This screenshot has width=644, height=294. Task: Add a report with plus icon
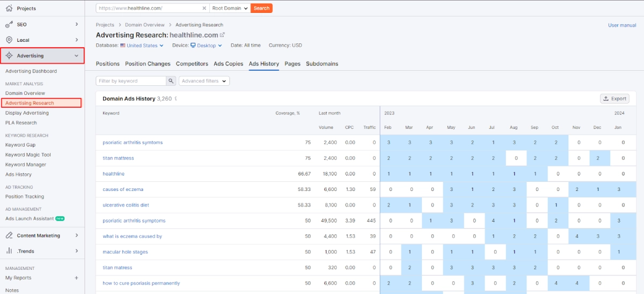coord(76,278)
